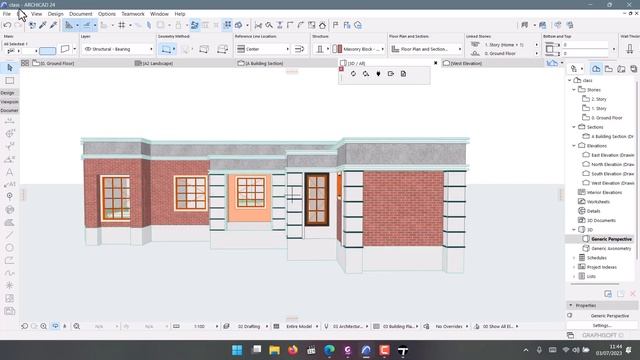The height and width of the screenshot is (360, 640).
Task: Open File Explorer from Windows taskbar
Action: click(x=274, y=350)
